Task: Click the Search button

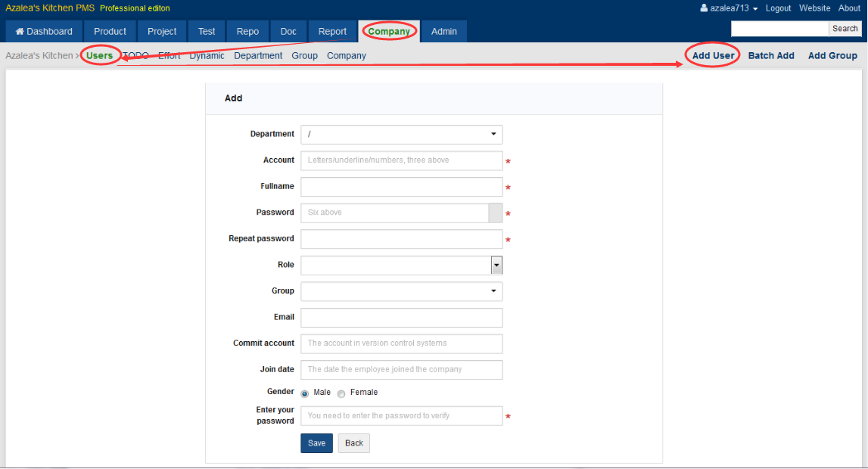Action: tap(845, 29)
